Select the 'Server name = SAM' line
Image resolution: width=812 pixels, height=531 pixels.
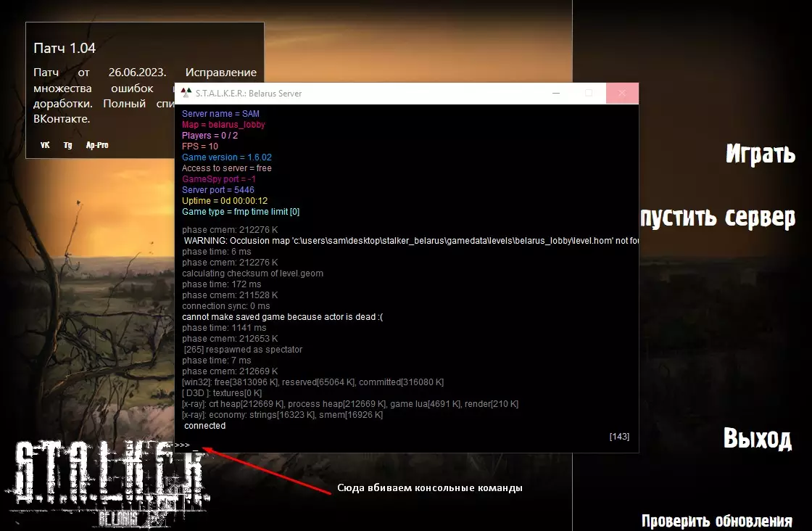coord(220,113)
